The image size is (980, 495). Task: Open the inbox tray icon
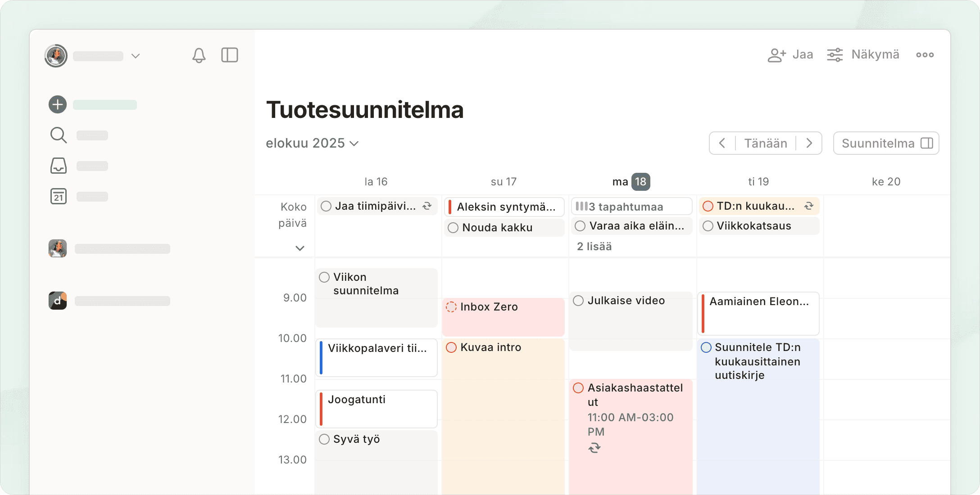pyautogui.click(x=59, y=166)
